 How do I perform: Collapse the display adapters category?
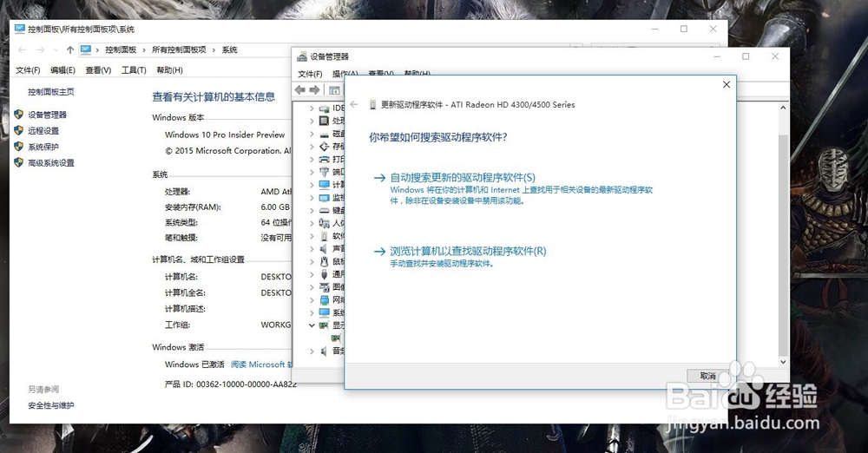(x=312, y=325)
